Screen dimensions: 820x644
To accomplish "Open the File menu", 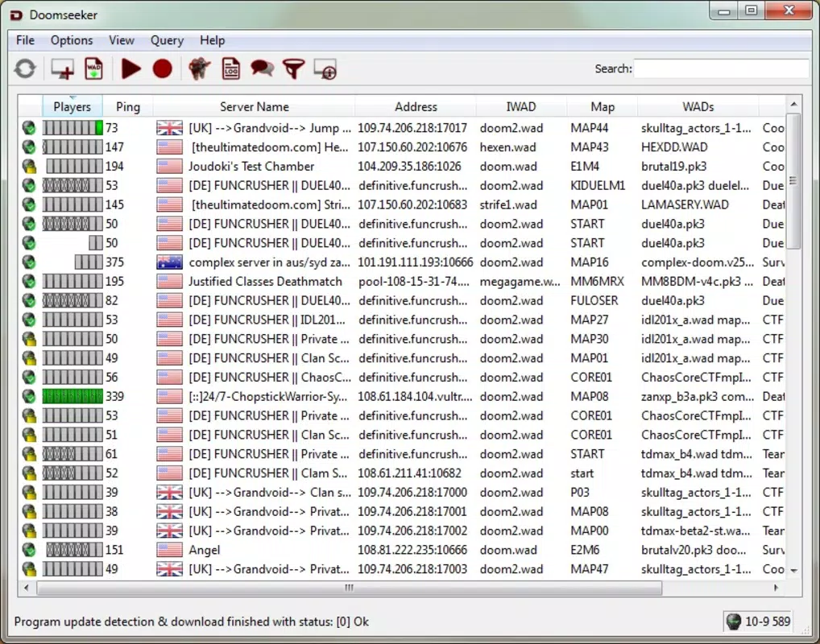I will (x=25, y=40).
